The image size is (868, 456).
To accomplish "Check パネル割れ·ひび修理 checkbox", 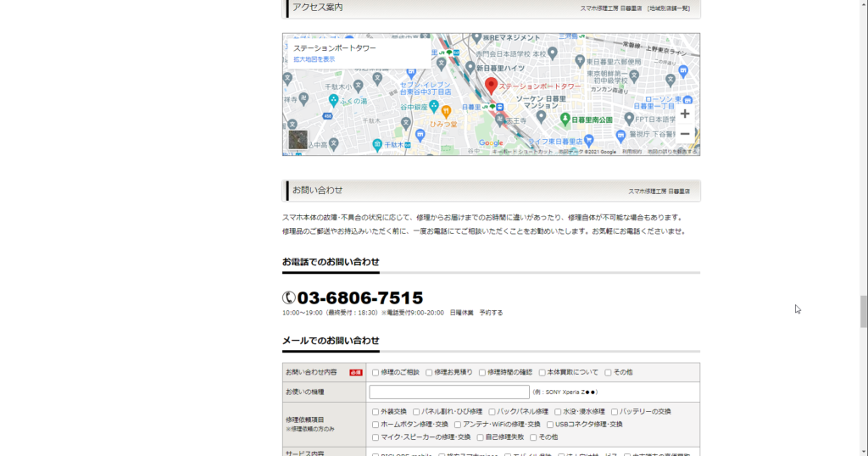I will [415, 412].
